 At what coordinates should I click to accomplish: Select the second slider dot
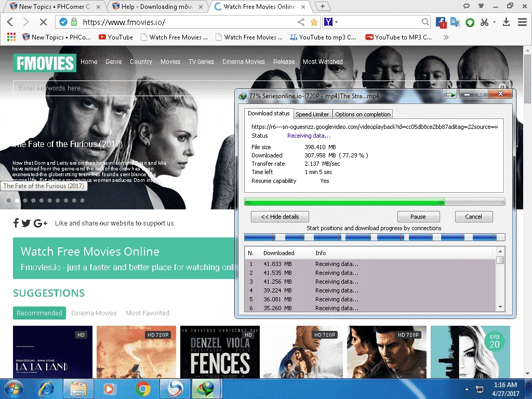(x=17, y=201)
